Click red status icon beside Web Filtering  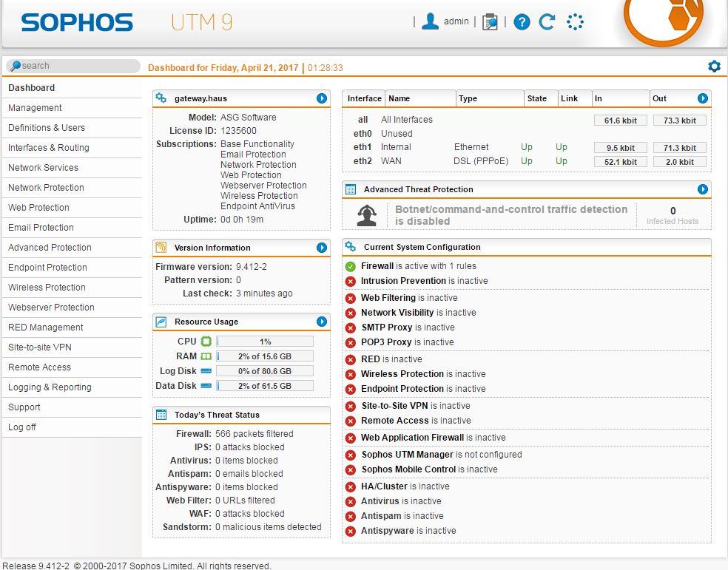click(x=351, y=298)
